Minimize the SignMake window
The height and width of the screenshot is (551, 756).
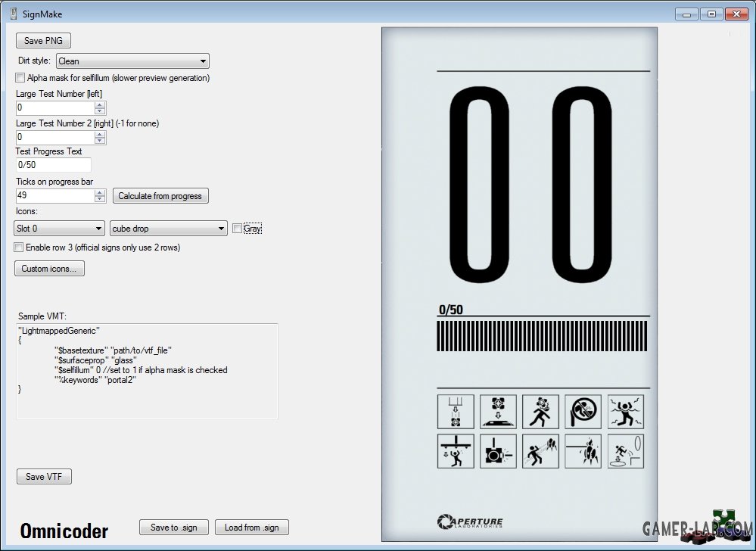[x=687, y=14]
